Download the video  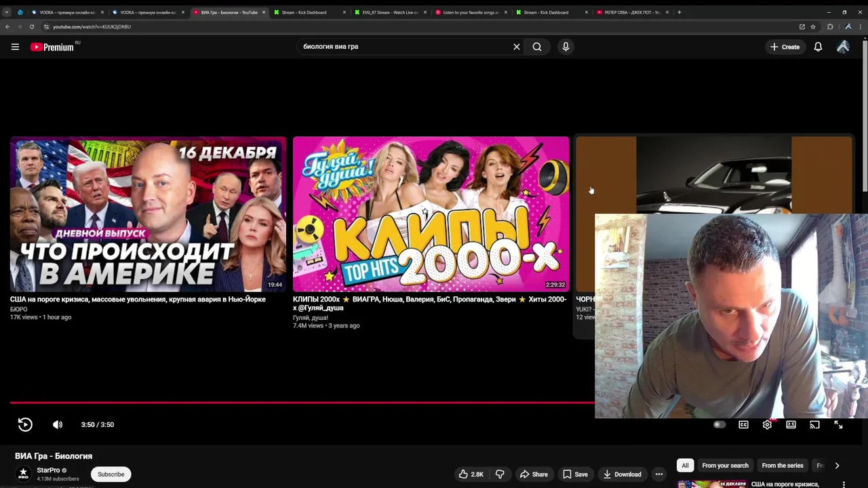tap(622, 474)
